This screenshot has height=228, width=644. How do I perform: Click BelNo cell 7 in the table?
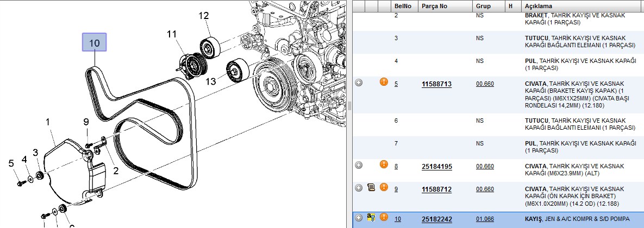point(396,143)
